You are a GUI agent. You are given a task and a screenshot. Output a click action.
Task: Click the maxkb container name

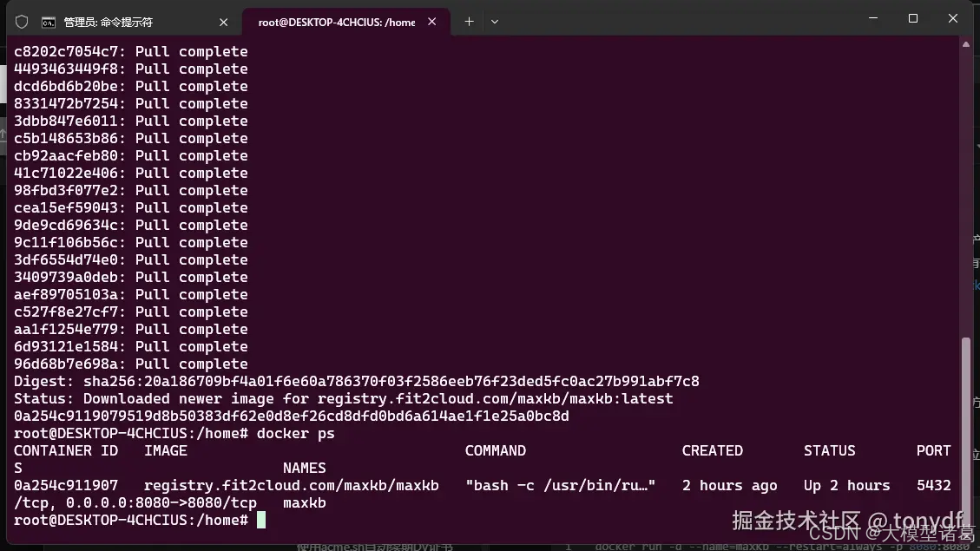(x=305, y=503)
